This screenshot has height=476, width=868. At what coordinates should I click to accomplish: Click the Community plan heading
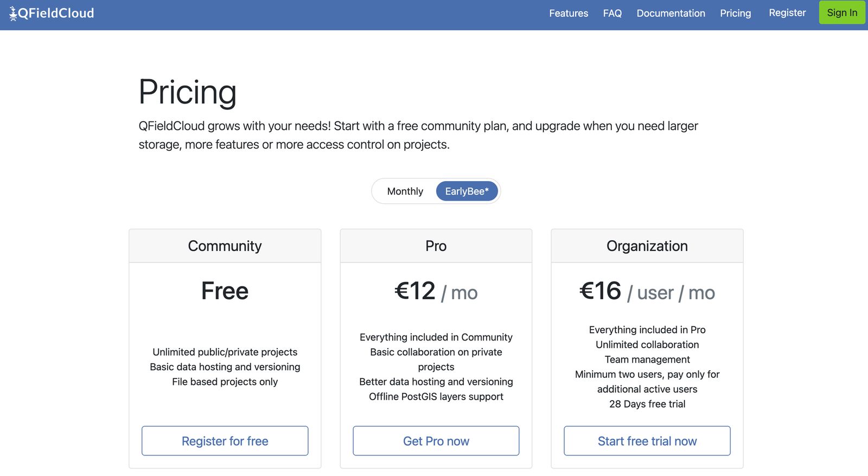coord(225,246)
